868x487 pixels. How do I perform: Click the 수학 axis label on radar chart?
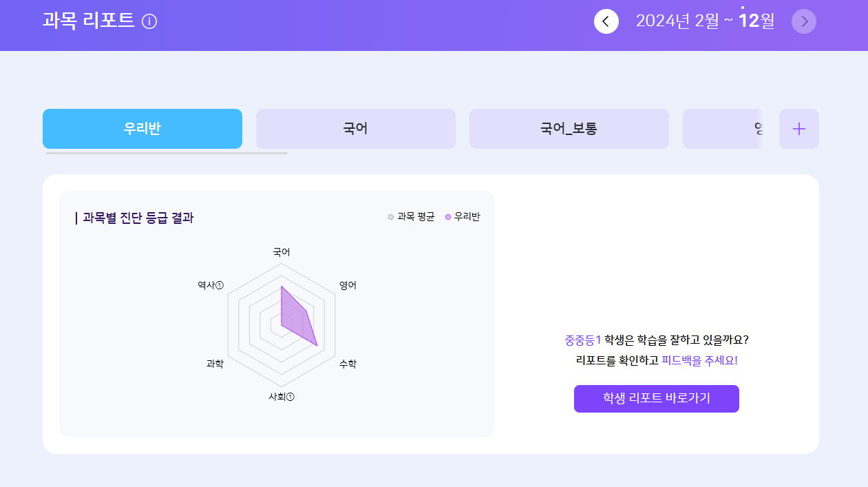[348, 364]
